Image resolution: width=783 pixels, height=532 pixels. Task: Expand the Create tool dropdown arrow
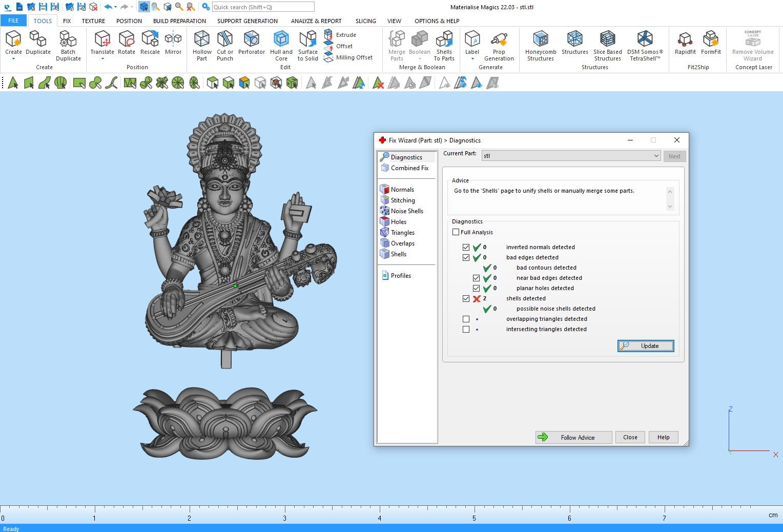click(13, 59)
